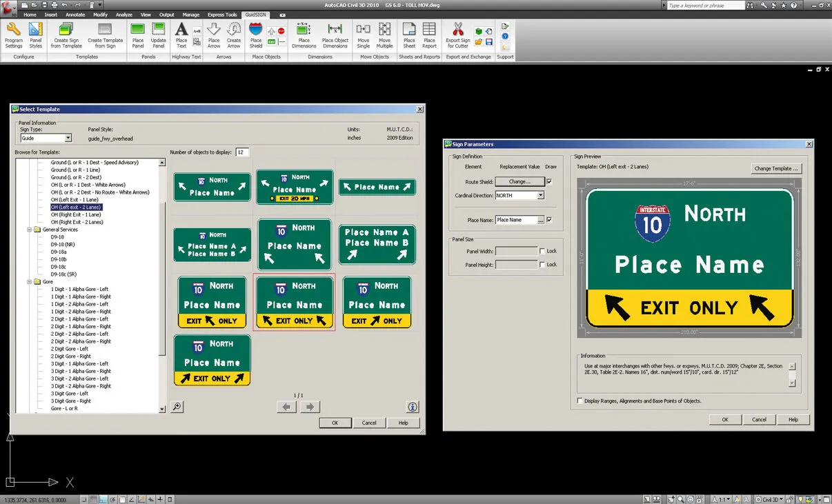The width and height of the screenshot is (832, 504).
Task: Open the Annotate ribbon tab
Action: pos(75,14)
